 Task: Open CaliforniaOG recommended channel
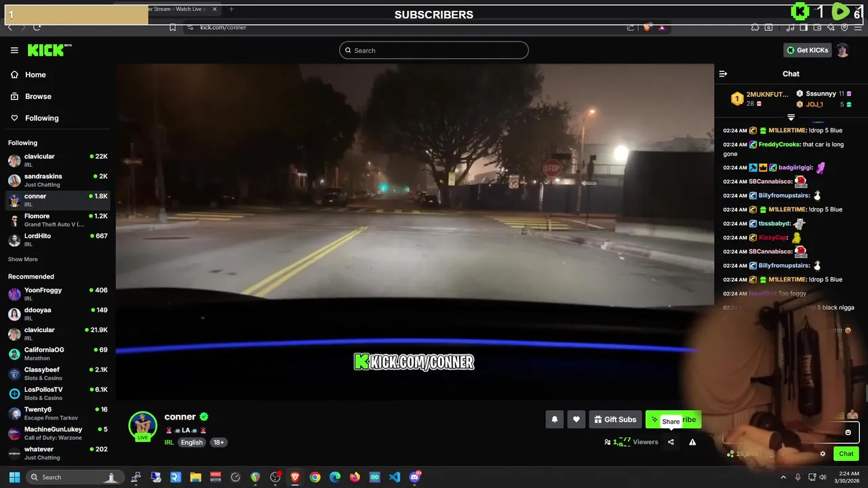click(58, 354)
